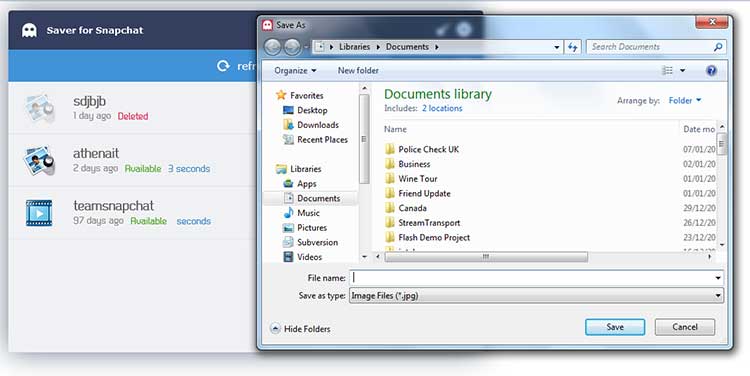The height and width of the screenshot is (376, 750).
Task: Click the Deleted status on sdjbjb row
Action: coord(133,116)
